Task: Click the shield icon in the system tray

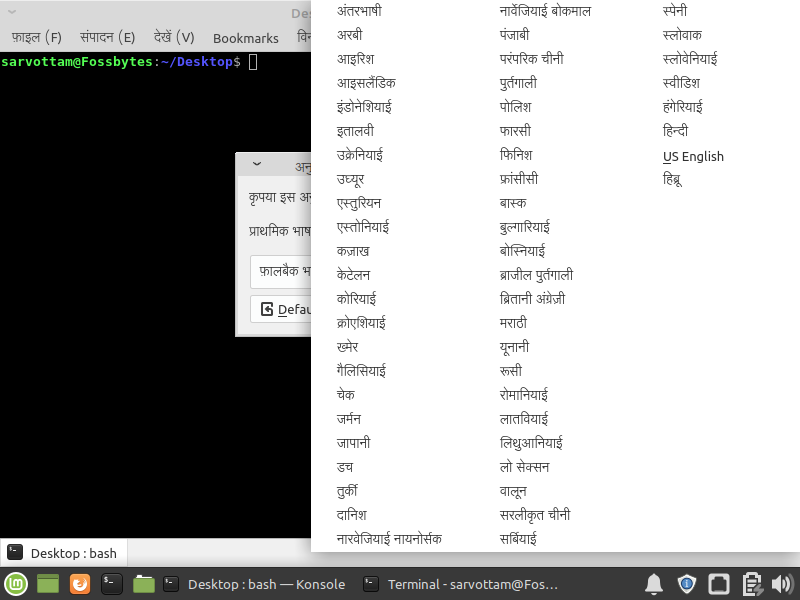Action: click(x=687, y=584)
